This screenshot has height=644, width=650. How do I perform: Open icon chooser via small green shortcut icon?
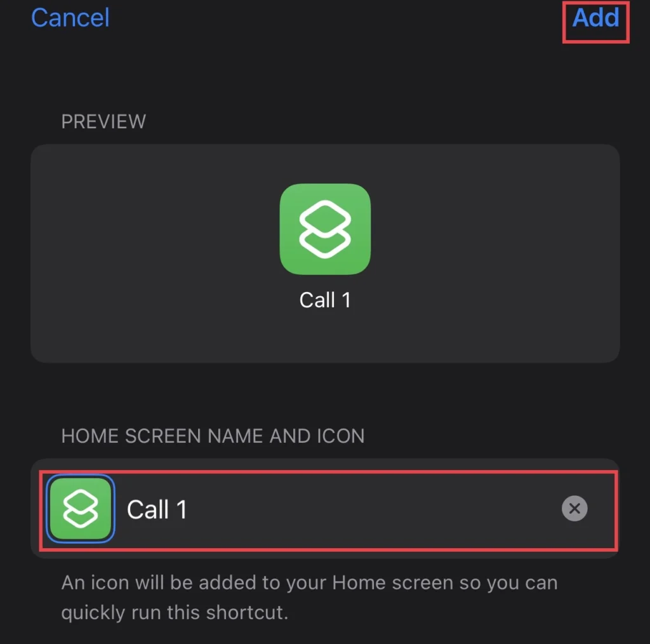(81, 508)
